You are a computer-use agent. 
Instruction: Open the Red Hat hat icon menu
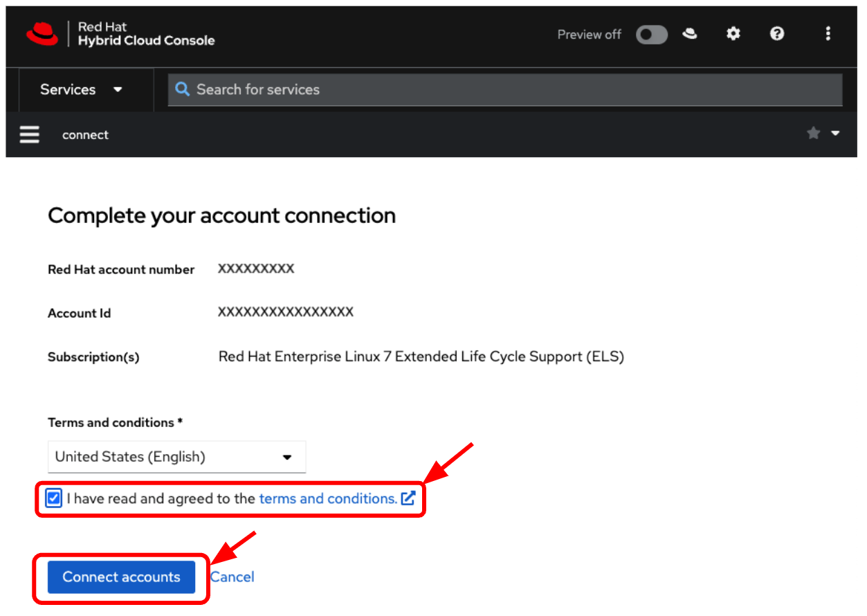690,34
